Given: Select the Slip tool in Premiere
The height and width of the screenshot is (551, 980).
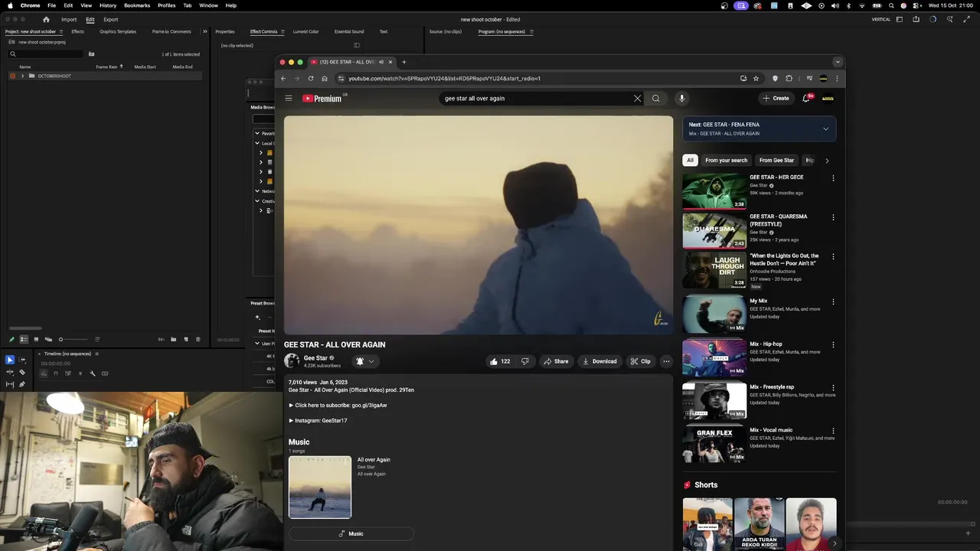Looking at the screenshot, I should (x=10, y=384).
